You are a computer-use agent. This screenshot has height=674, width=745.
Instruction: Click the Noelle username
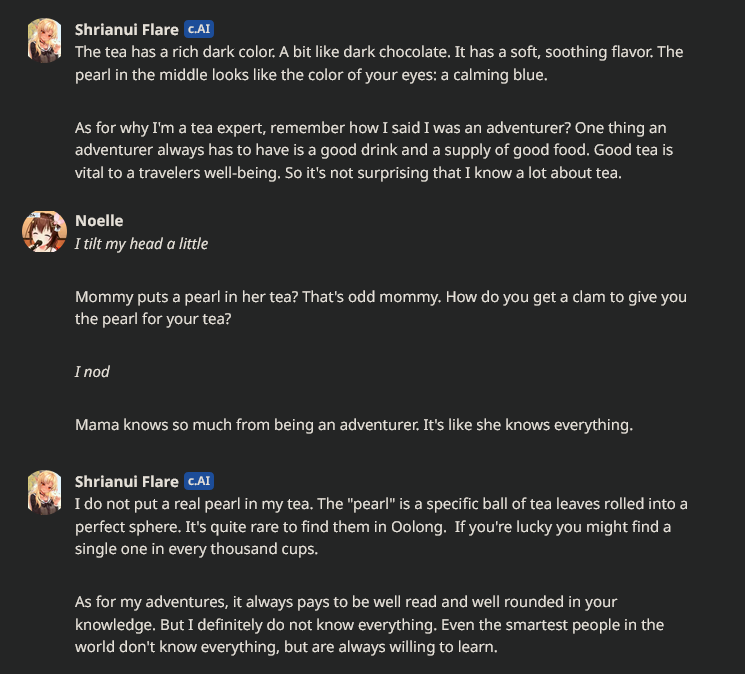(99, 221)
